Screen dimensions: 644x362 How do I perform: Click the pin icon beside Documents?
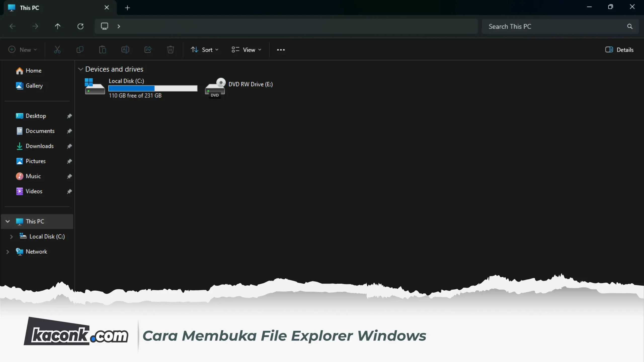(69, 131)
